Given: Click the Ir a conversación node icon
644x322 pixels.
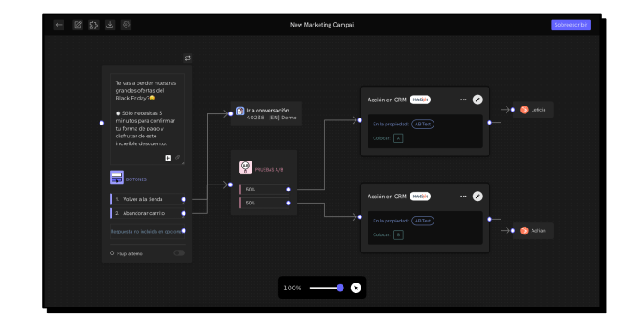Looking at the screenshot, I should 240,112.
